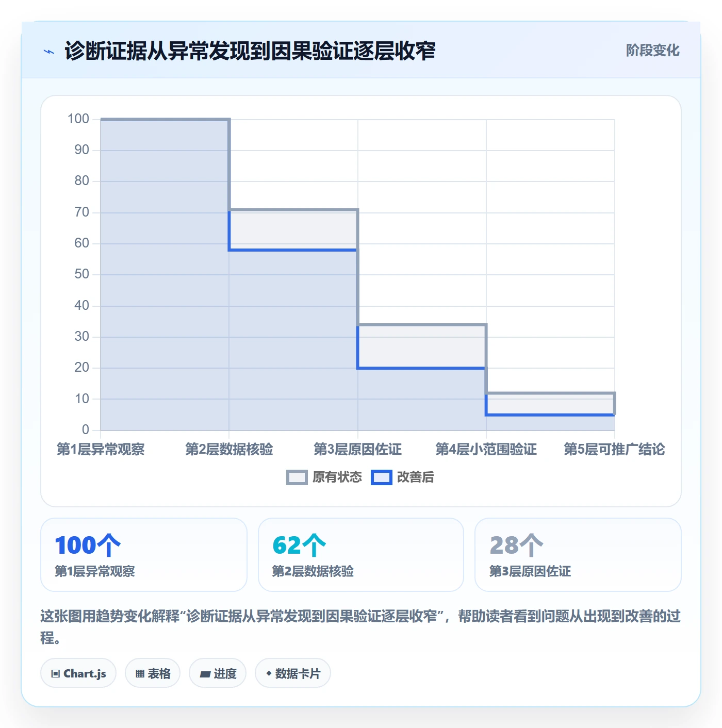This screenshot has width=722, height=728.
Task: Toggle the 原有状态 legend item
Action: (324, 477)
